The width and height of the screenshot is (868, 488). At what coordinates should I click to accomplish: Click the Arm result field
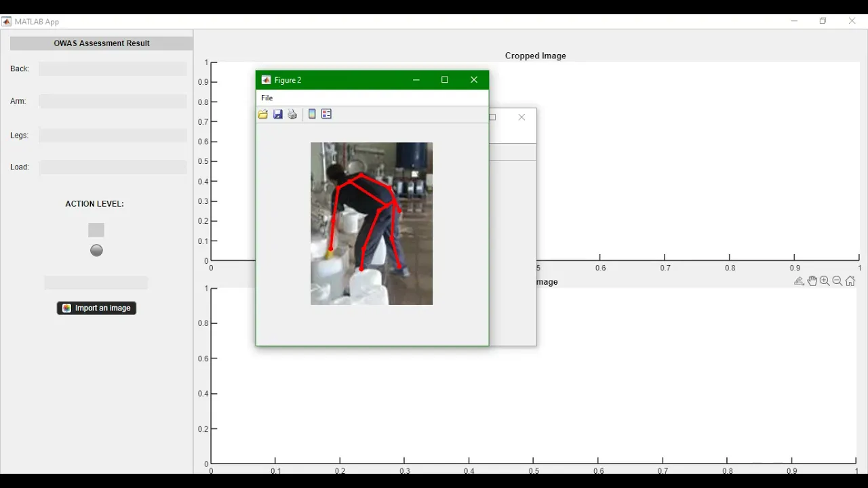pyautogui.click(x=113, y=102)
